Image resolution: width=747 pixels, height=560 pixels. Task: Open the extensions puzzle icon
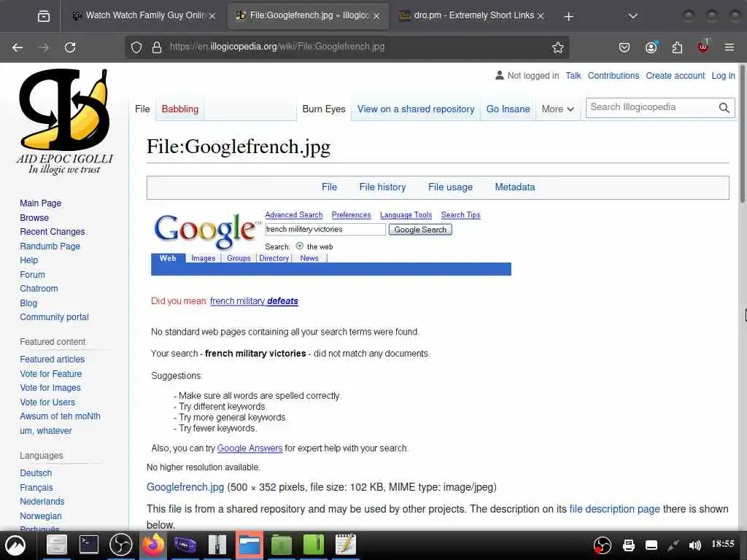click(x=677, y=47)
